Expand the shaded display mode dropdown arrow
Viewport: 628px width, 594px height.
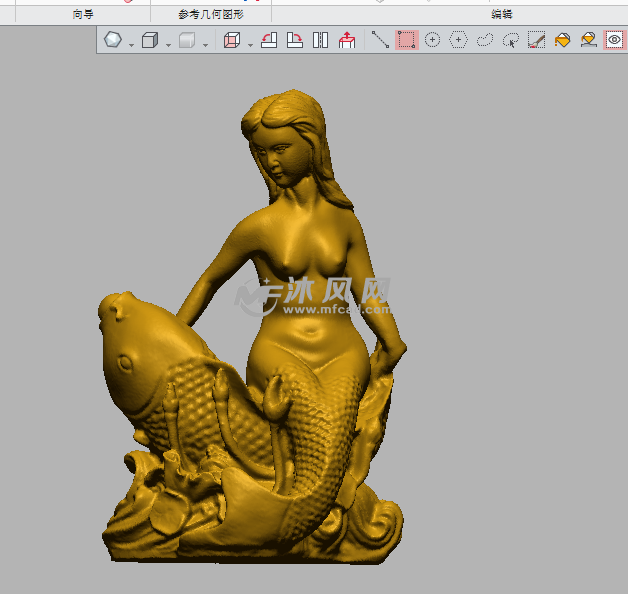tap(205, 44)
